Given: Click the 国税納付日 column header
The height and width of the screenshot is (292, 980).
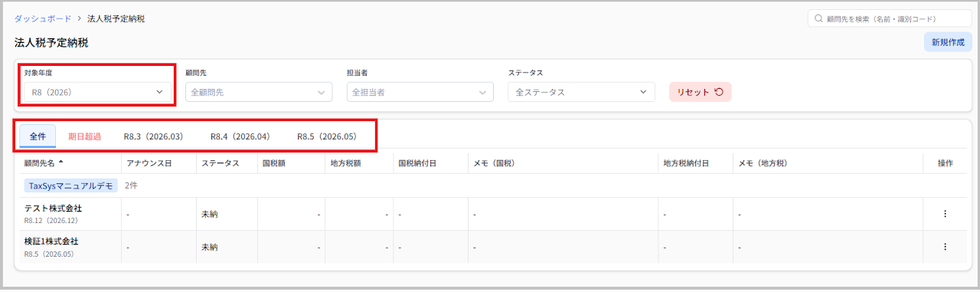Looking at the screenshot, I should pyautogui.click(x=417, y=162).
